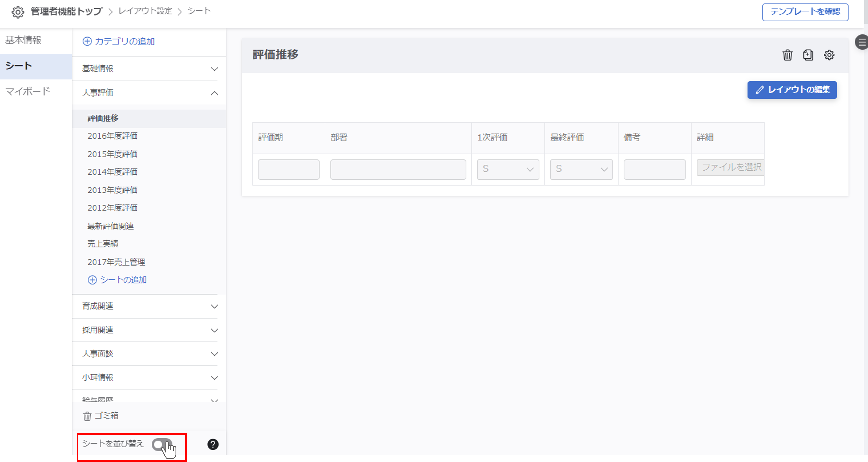868x462 pixels.
Task: Select the 2016年度評価 sheet
Action: (112, 136)
